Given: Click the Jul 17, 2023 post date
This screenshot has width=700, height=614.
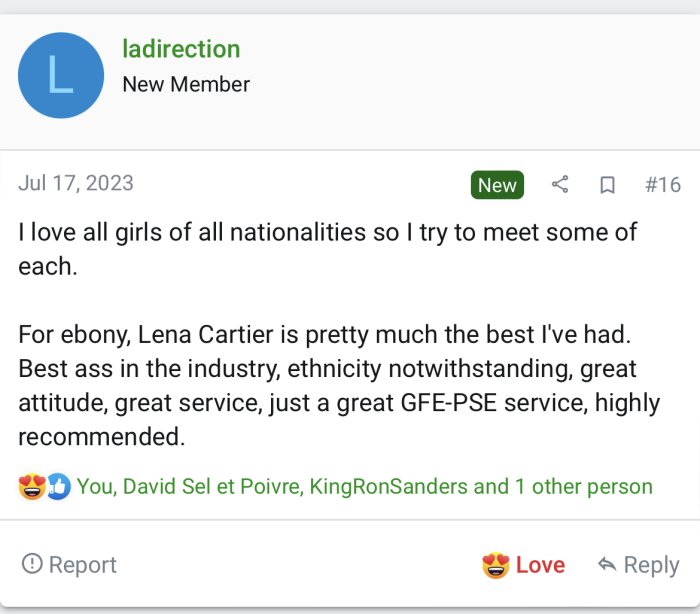Looking at the screenshot, I should tap(76, 184).
